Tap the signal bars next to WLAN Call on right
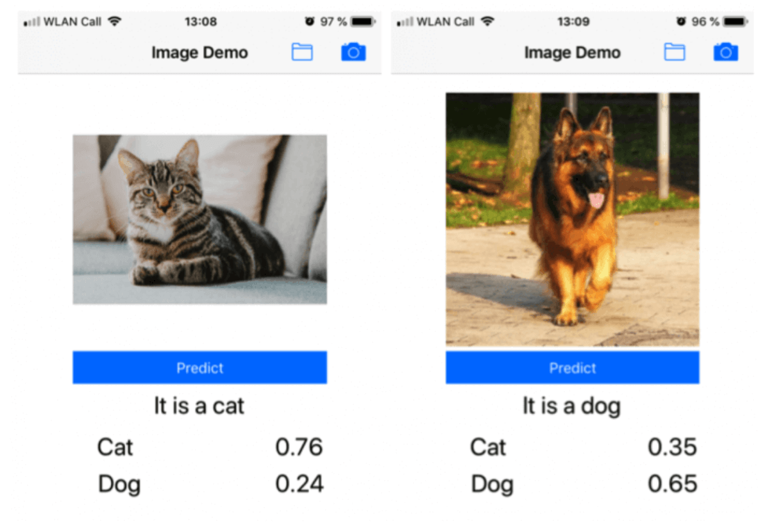 coord(405,22)
